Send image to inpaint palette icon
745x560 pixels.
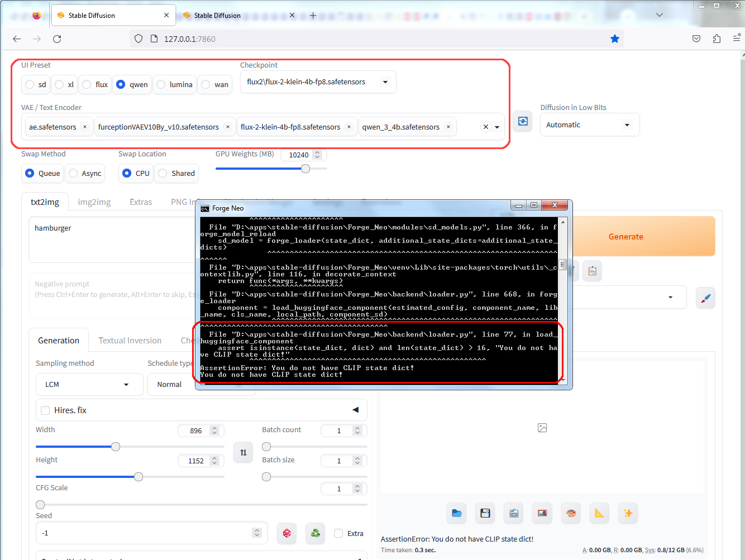pos(571,513)
